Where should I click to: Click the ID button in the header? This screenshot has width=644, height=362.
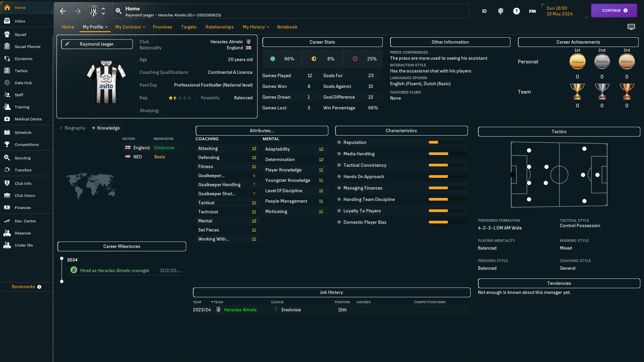(x=484, y=11)
